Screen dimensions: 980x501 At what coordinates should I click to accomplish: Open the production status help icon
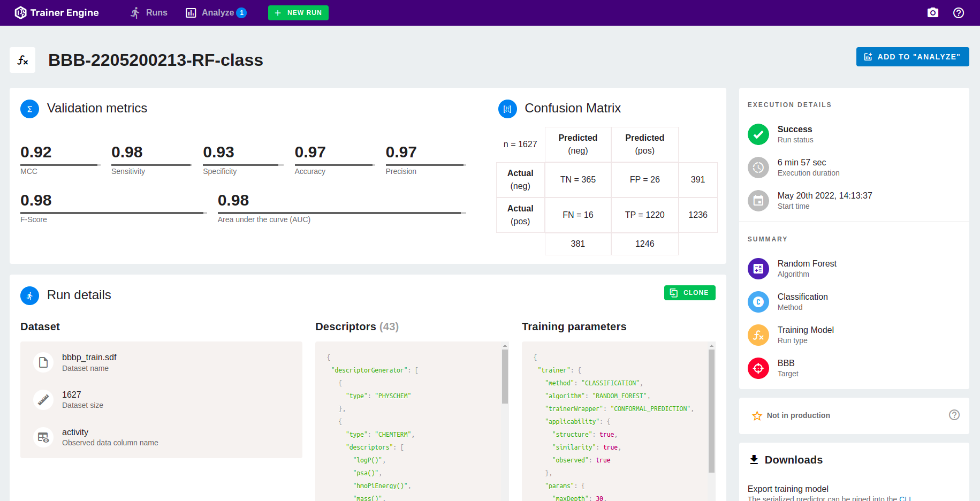click(x=954, y=415)
